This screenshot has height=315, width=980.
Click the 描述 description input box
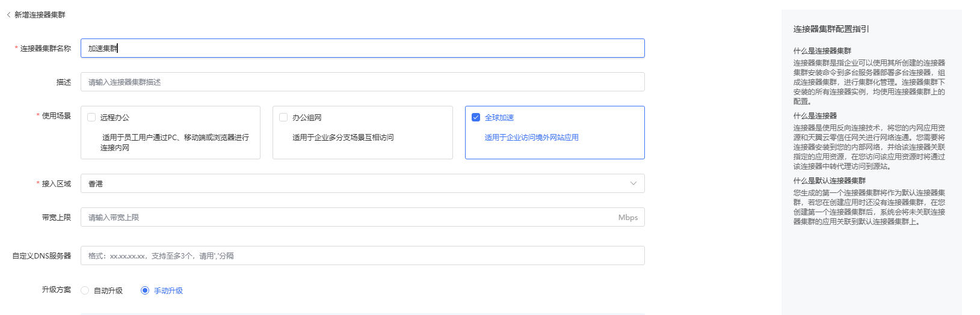tap(362, 82)
